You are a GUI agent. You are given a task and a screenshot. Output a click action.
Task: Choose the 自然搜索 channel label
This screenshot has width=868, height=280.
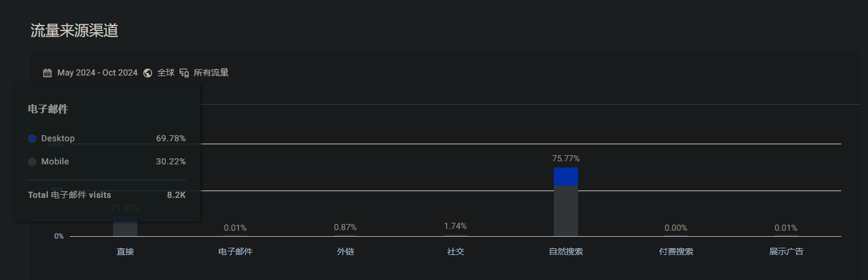click(x=566, y=251)
